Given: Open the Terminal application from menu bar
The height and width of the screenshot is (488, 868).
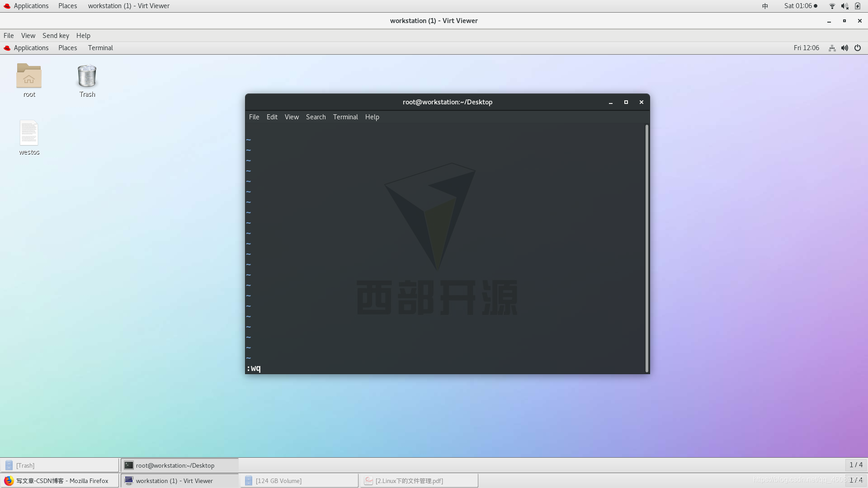Looking at the screenshot, I should coord(101,47).
